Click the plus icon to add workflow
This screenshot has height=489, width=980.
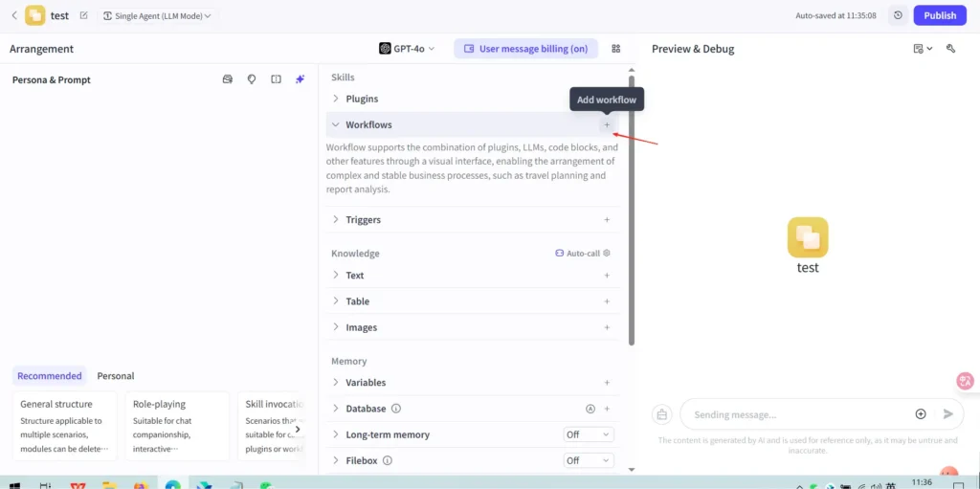tap(606, 125)
